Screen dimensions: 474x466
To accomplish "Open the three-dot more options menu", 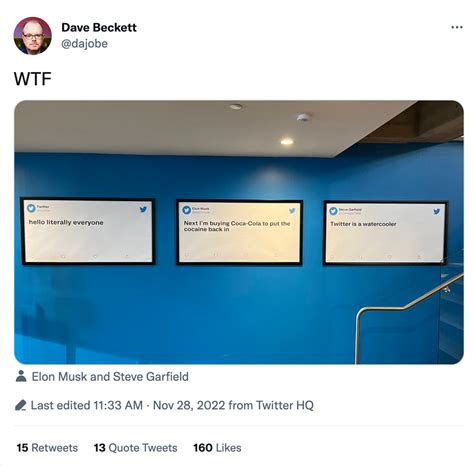I will click(x=457, y=27).
